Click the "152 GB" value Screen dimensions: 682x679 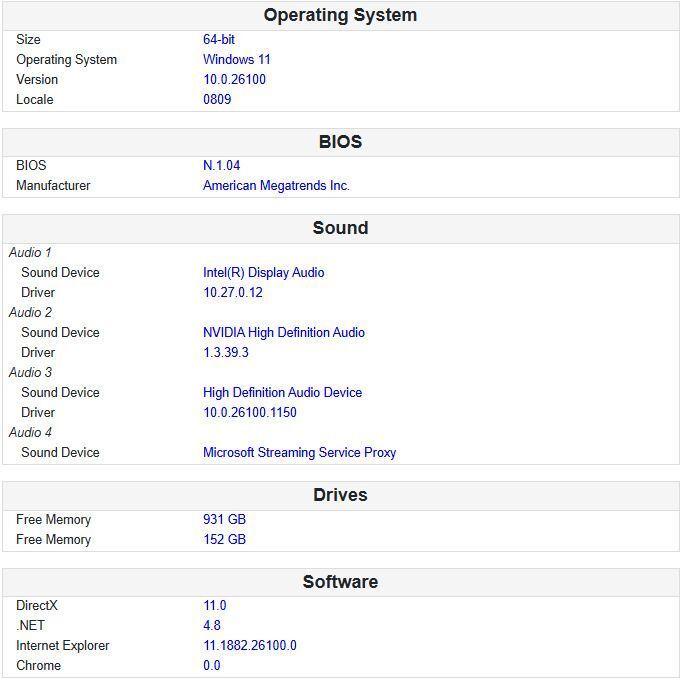(224, 540)
